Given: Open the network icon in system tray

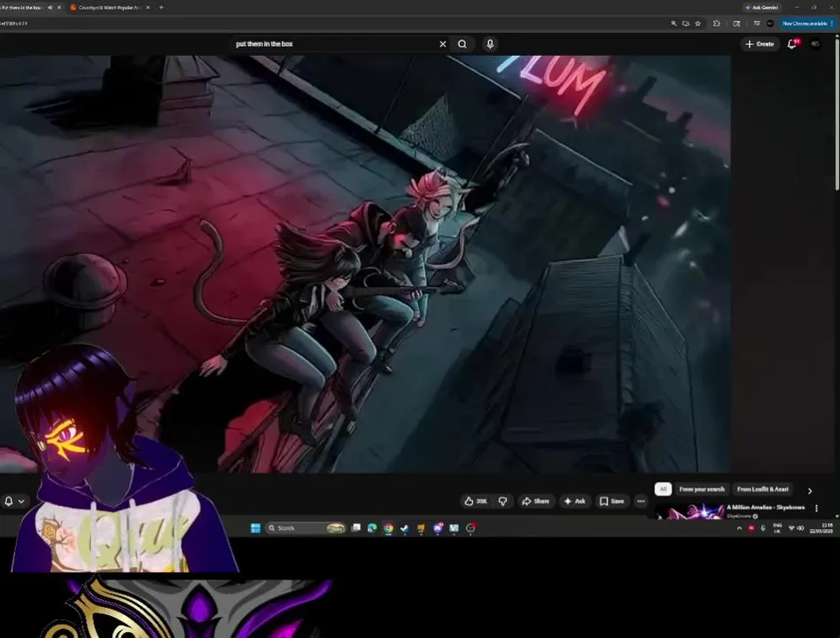Looking at the screenshot, I should point(790,528).
